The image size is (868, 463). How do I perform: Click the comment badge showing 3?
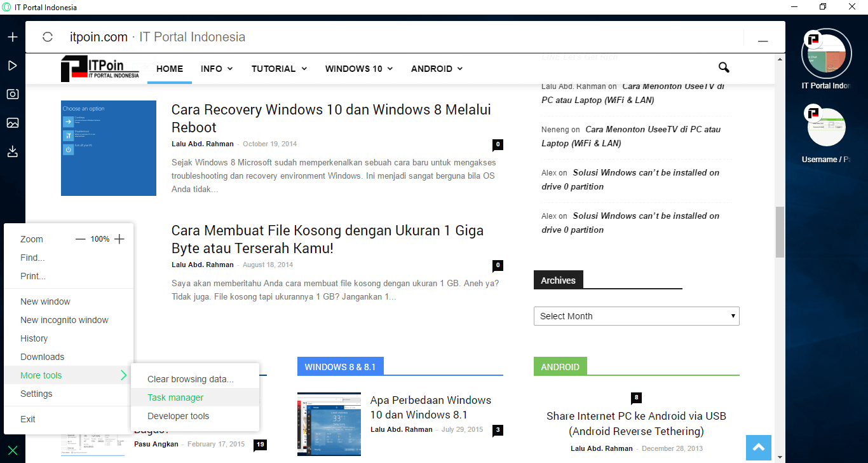pos(498,430)
